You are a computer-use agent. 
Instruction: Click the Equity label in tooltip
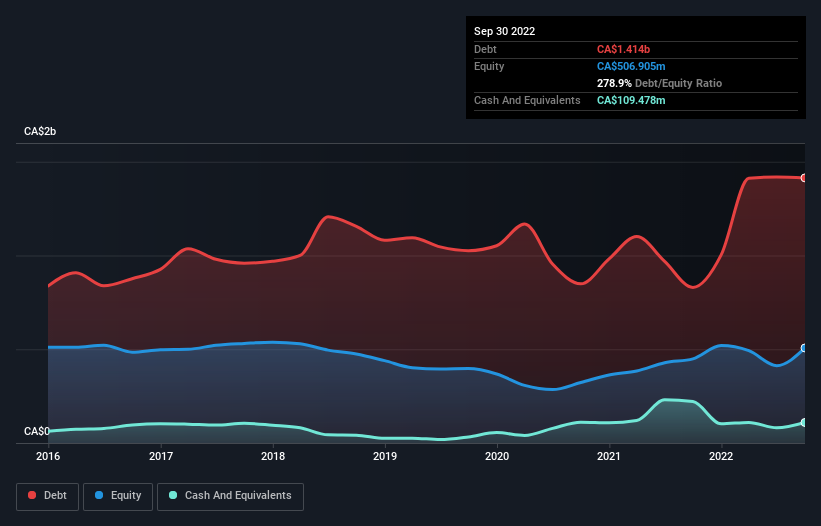pos(489,66)
